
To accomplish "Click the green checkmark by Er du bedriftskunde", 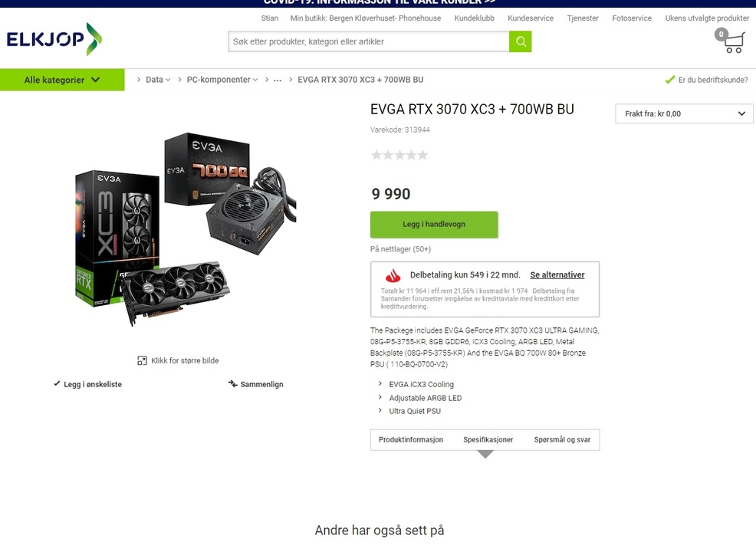I will 669,80.
